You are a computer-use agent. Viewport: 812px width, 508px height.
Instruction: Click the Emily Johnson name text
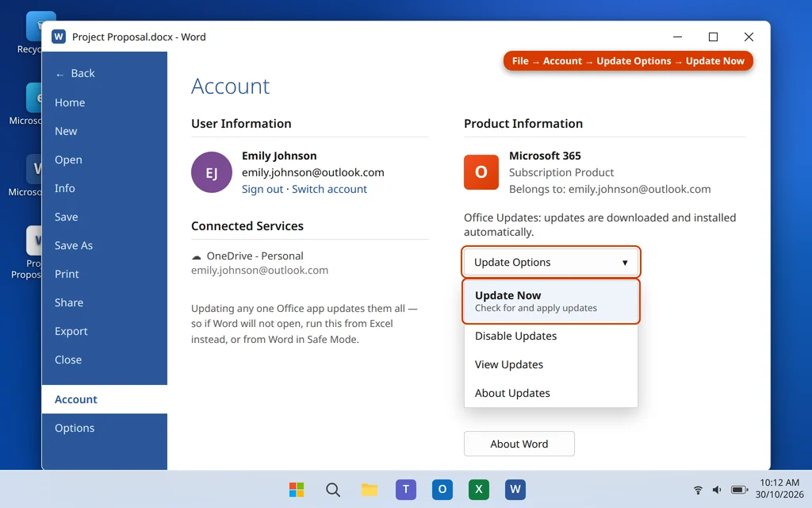coord(279,156)
